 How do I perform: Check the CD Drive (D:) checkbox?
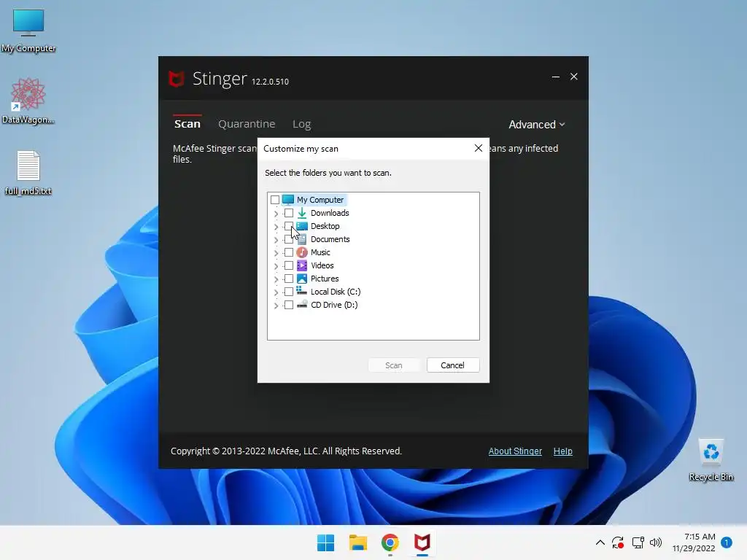pyautogui.click(x=289, y=305)
